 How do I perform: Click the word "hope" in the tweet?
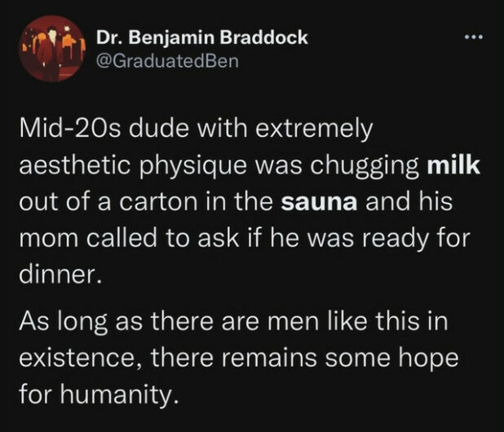(x=436, y=361)
